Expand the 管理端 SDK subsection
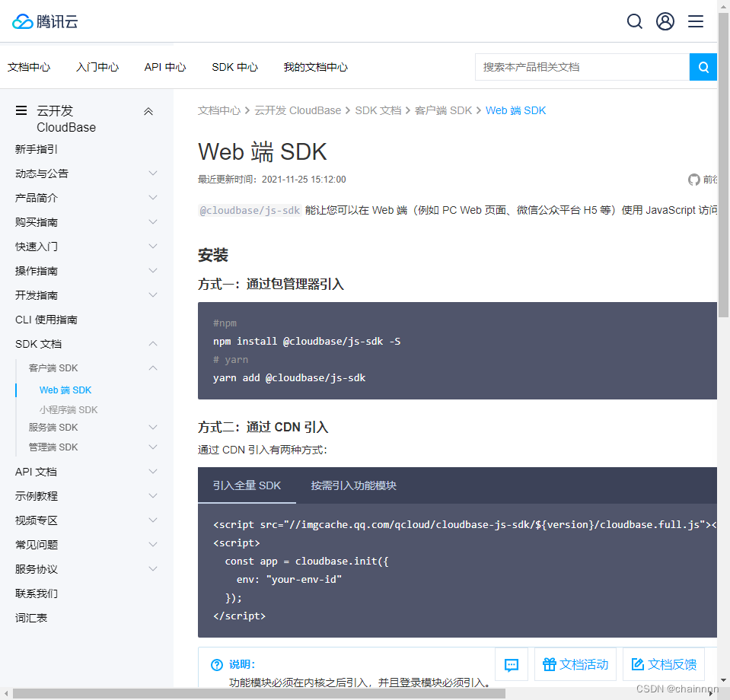 point(153,447)
